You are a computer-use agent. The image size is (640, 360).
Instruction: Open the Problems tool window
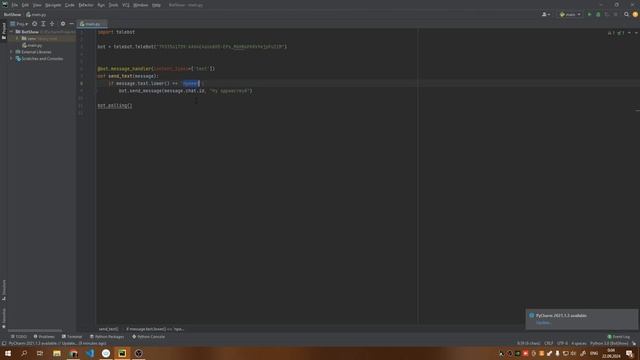(44, 336)
